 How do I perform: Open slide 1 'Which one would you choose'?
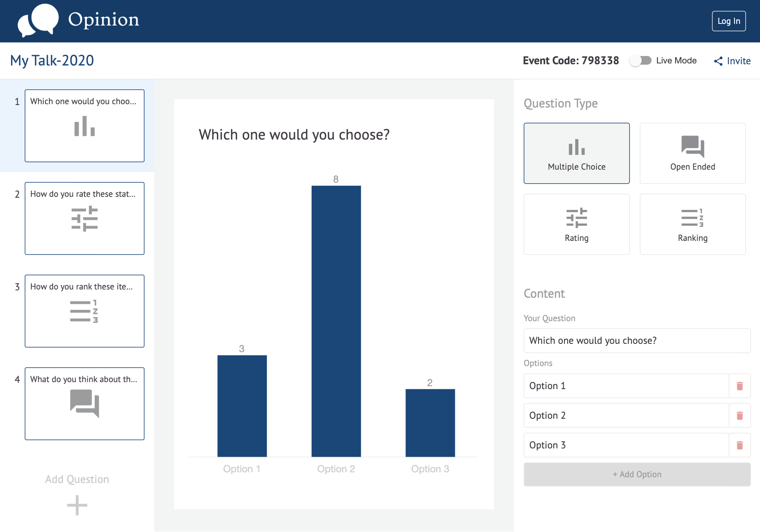pos(84,126)
